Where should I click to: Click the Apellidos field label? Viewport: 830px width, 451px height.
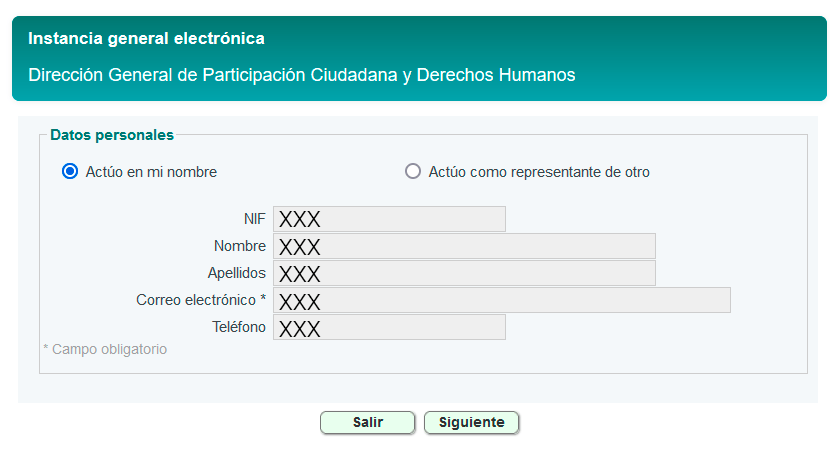click(237, 273)
